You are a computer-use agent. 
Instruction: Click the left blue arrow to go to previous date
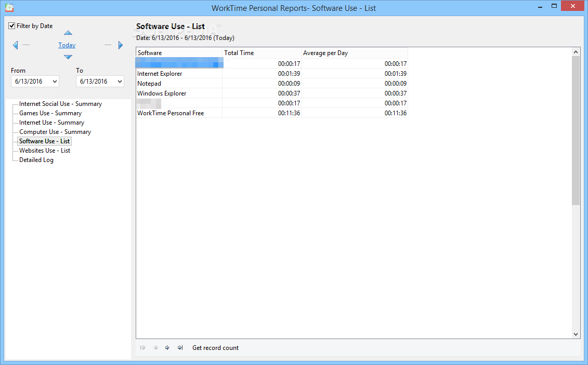pos(16,45)
